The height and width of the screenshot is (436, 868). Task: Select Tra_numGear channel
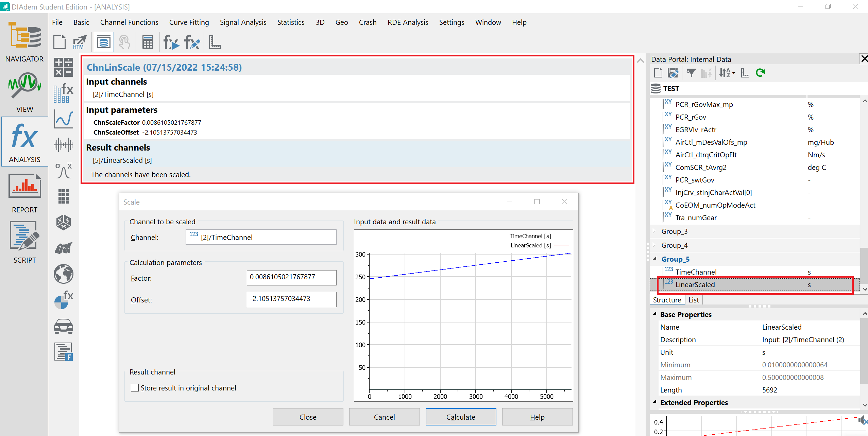(696, 218)
